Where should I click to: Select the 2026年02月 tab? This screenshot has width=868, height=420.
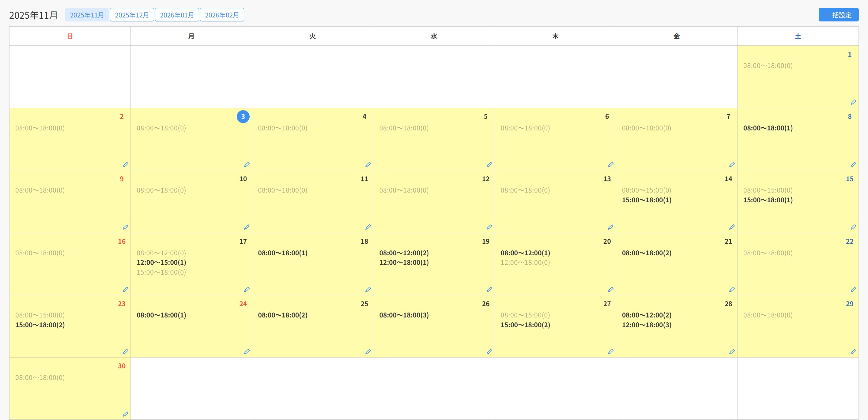click(222, 15)
